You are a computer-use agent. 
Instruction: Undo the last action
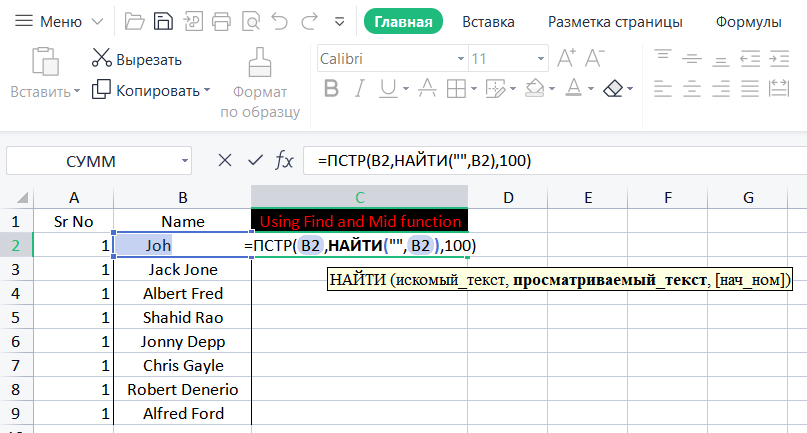280,22
